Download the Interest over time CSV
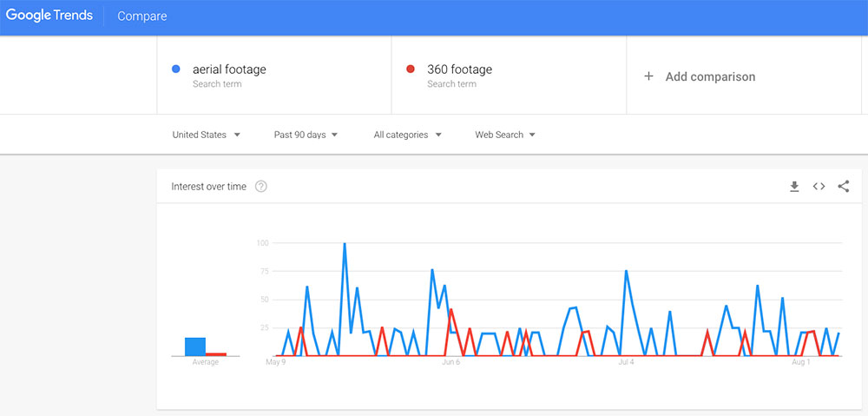The width and height of the screenshot is (868, 416). pyautogui.click(x=794, y=187)
